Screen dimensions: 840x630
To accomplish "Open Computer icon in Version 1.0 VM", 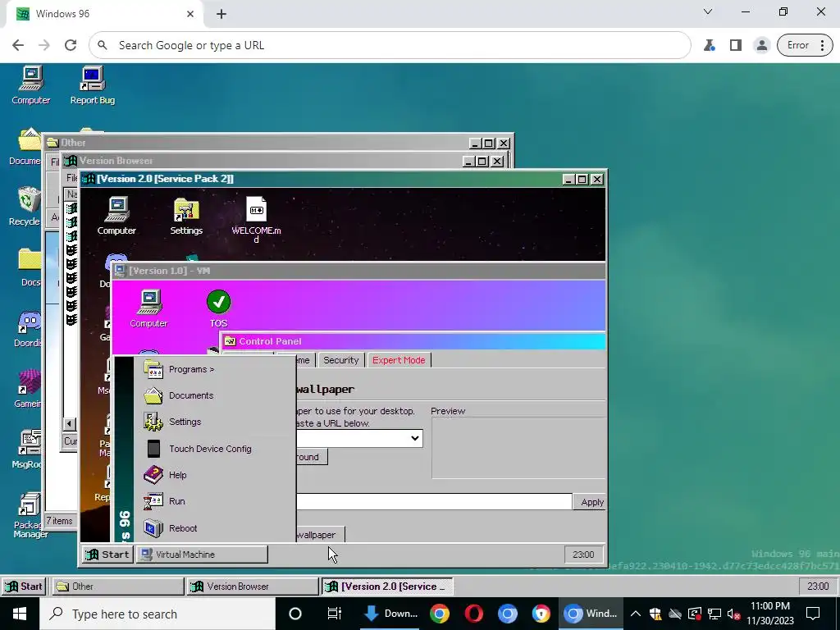I will coord(148,308).
